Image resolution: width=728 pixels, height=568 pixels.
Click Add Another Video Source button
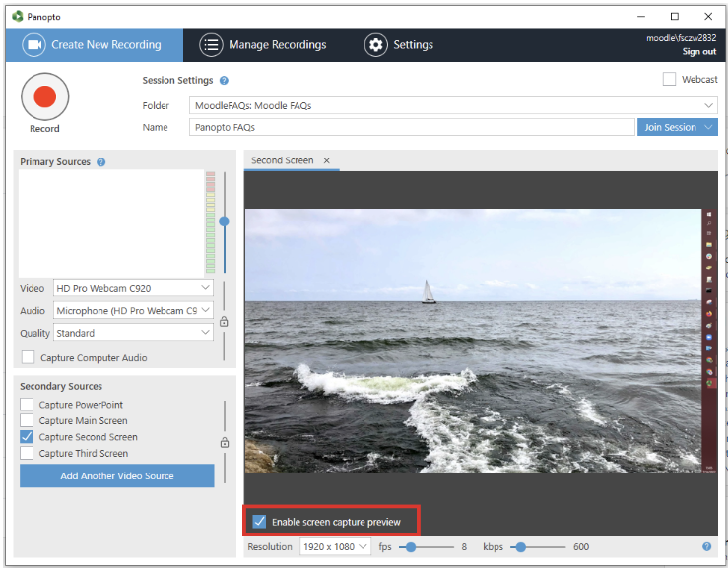click(x=117, y=476)
